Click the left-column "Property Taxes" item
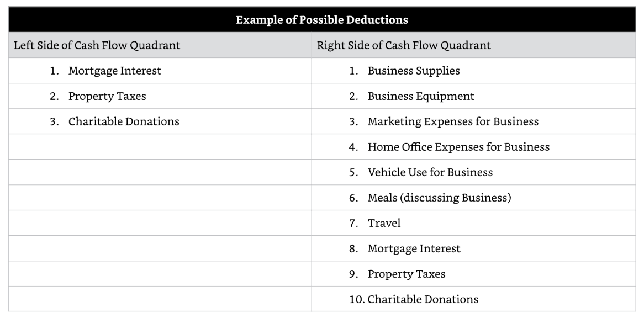 click(107, 96)
